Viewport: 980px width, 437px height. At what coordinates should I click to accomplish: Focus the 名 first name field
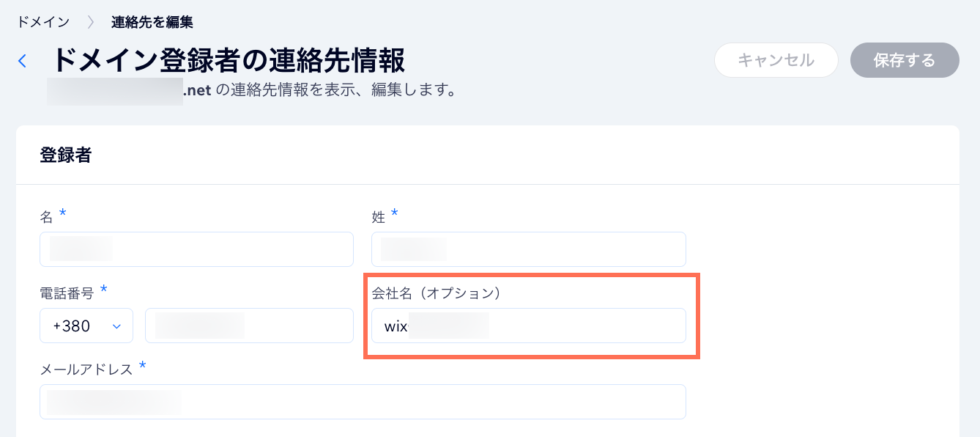[196, 249]
